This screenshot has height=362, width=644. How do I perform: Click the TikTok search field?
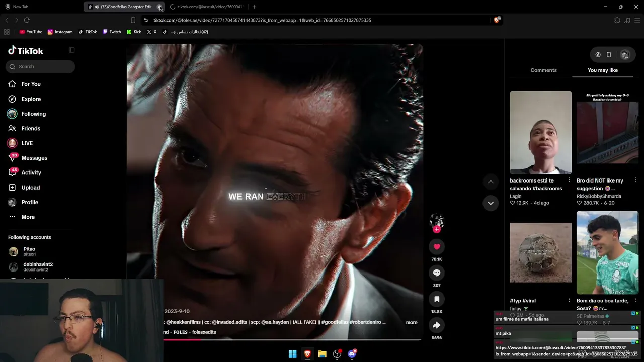click(x=40, y=66)
